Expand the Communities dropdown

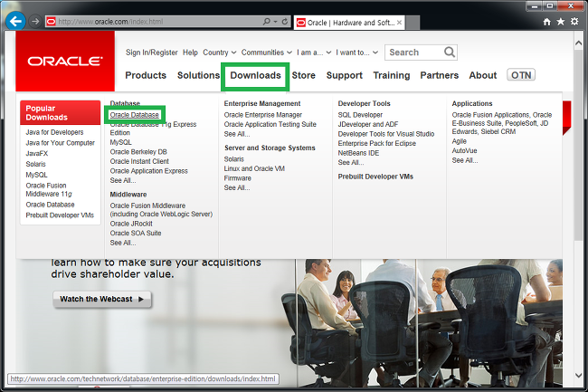click(x=266, y=53)
